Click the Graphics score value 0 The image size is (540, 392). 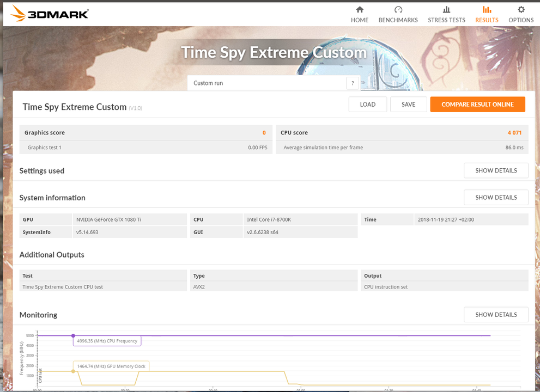264,132
